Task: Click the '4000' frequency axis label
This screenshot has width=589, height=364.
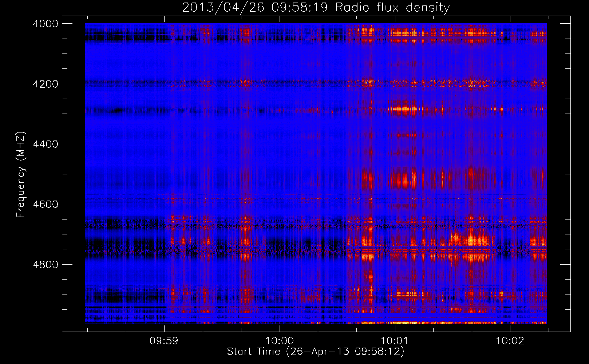Action: pos(46,24)
